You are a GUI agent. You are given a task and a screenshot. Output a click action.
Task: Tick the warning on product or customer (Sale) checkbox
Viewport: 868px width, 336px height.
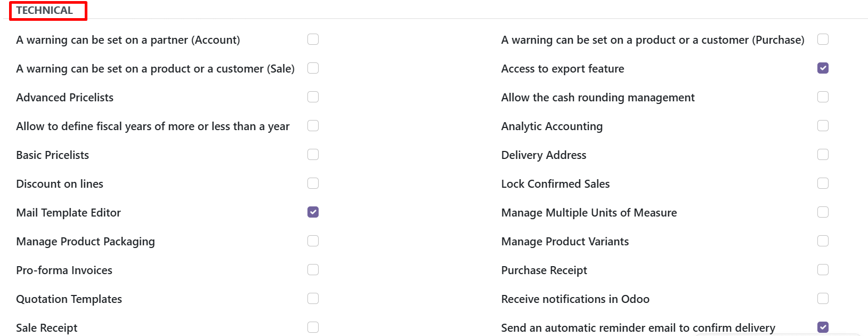pyautogui.click(x=313, y=68)
